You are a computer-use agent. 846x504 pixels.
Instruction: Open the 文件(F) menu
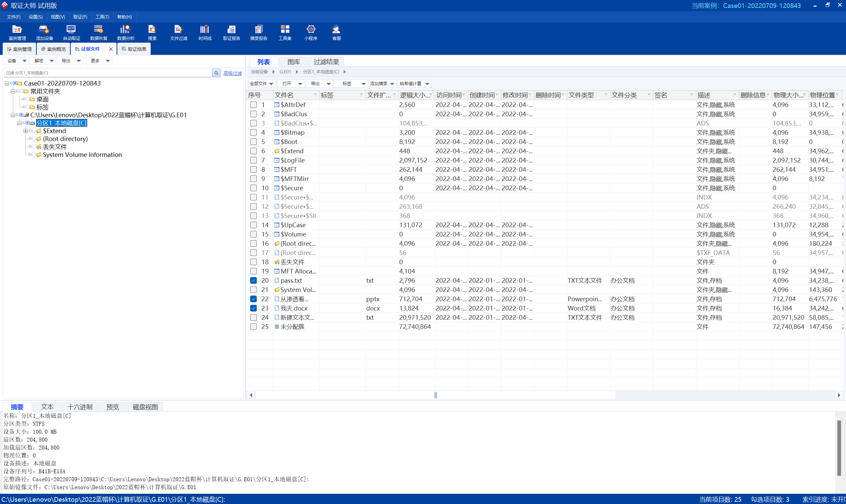tap(14, 17)
